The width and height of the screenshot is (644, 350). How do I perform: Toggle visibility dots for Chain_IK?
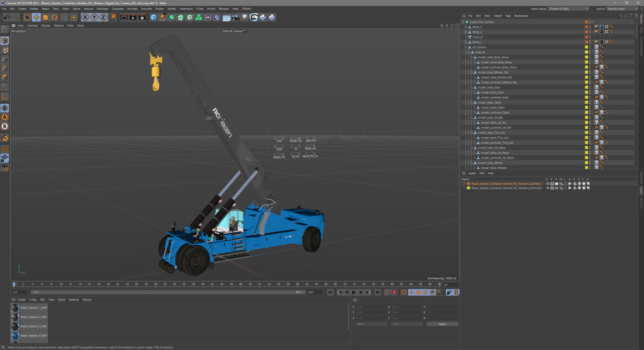tap(590, 37)
